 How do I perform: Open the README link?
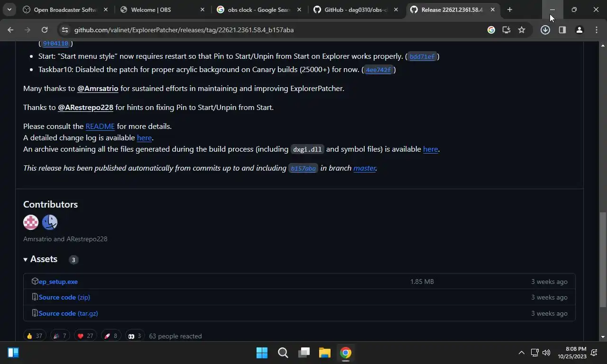(100, 127)
